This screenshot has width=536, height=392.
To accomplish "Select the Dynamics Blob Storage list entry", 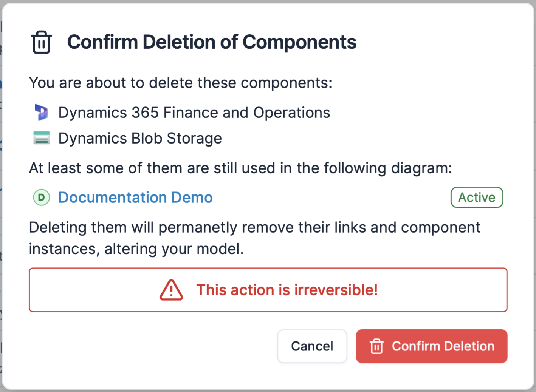I will tap(140, 138).
